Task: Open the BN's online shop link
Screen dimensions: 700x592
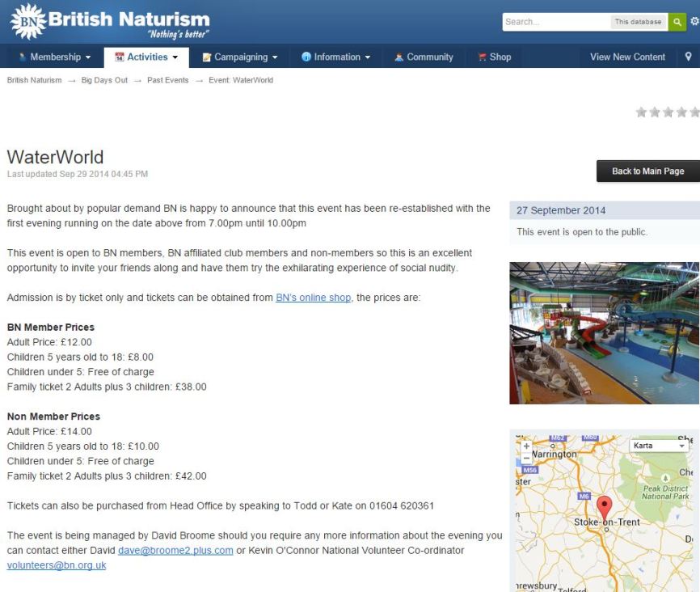Action: click(313, 298)
